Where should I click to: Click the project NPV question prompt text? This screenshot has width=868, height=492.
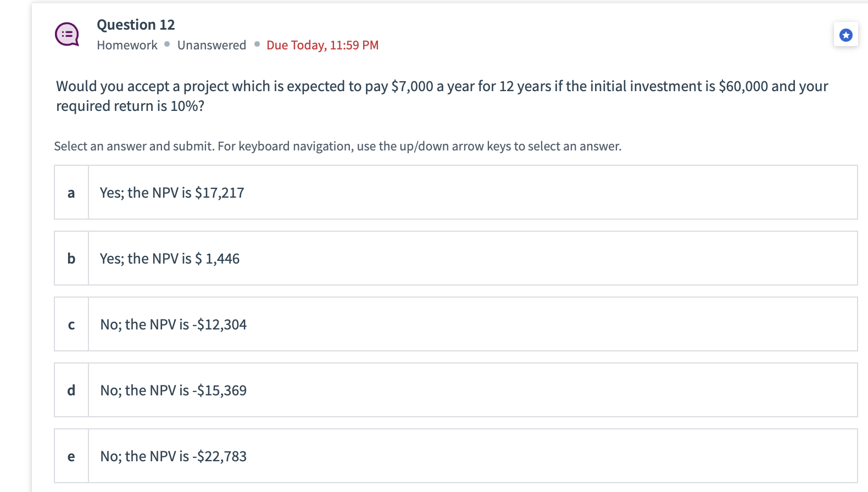[442, 96]
